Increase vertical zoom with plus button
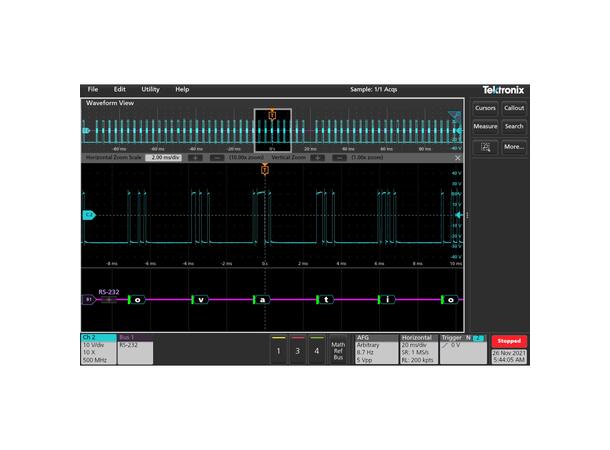 tap(317, 158)
